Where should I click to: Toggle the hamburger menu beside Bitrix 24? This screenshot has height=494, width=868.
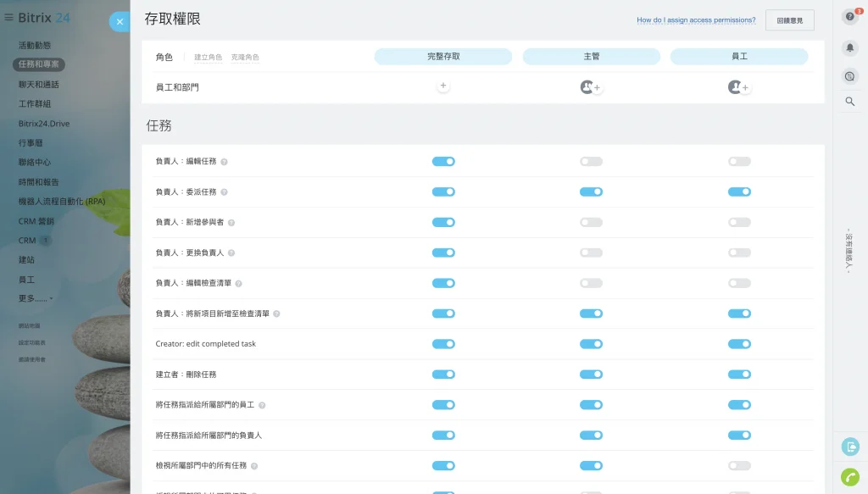pyautogui.click(x=8, y=17)
